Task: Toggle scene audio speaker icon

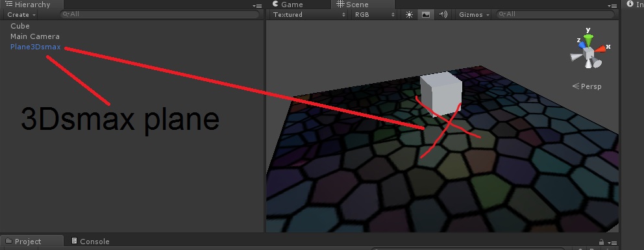Action: point(443,14)
